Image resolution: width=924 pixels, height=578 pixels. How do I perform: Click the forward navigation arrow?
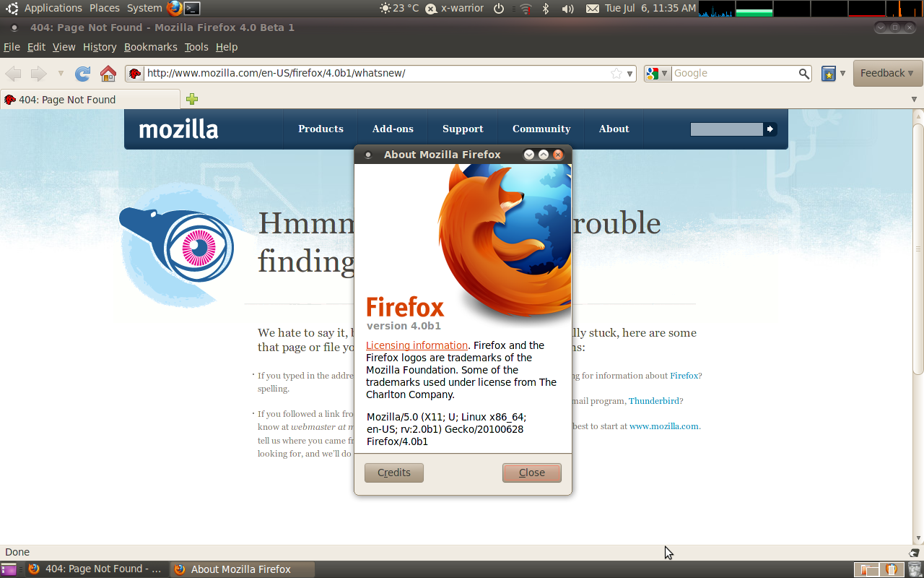pyautogui.click(x=38, y=73)
